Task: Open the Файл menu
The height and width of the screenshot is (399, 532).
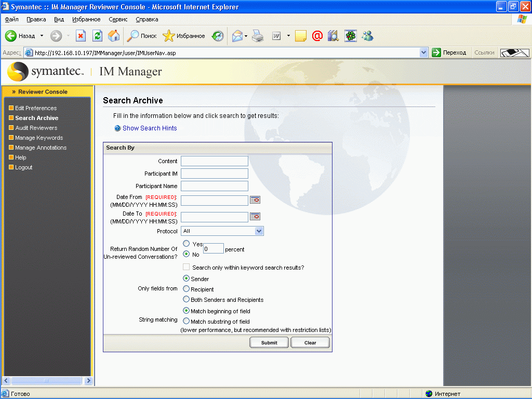Action: pyautogui.click(x=11, y=19)
